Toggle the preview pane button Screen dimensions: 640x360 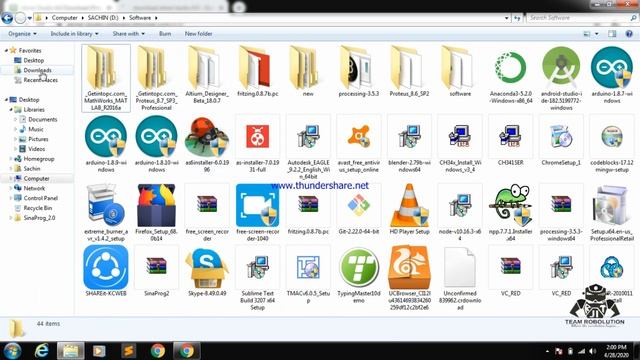[612, 34]
